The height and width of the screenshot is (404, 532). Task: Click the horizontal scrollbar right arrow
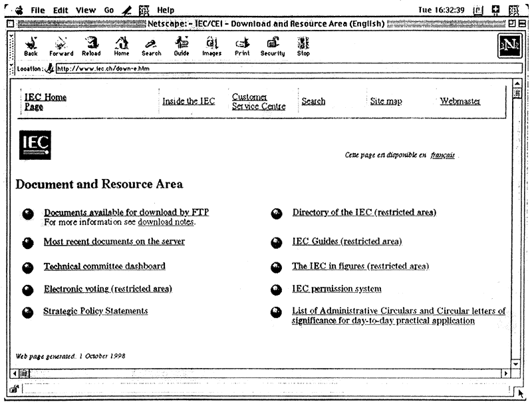point(506,374)
